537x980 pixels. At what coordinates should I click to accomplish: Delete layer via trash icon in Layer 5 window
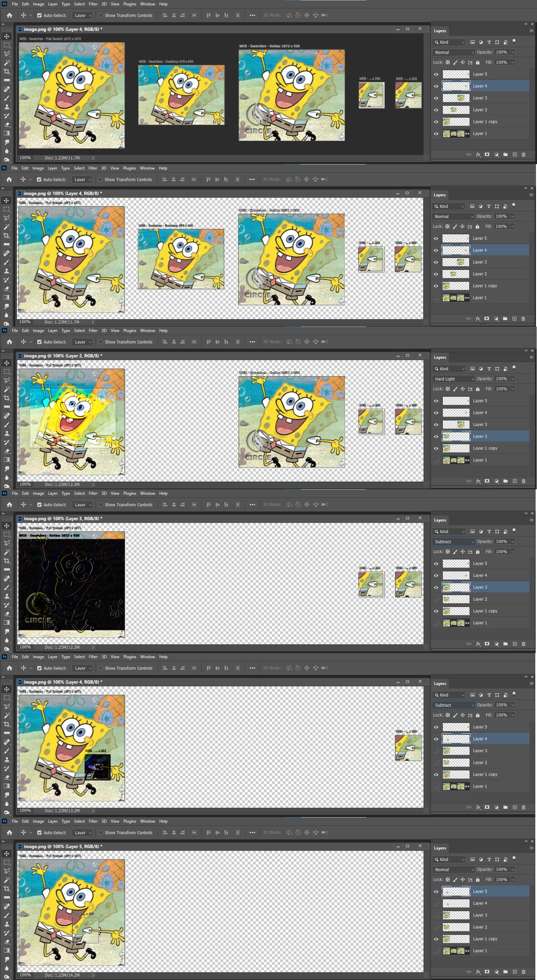[524, 972]
